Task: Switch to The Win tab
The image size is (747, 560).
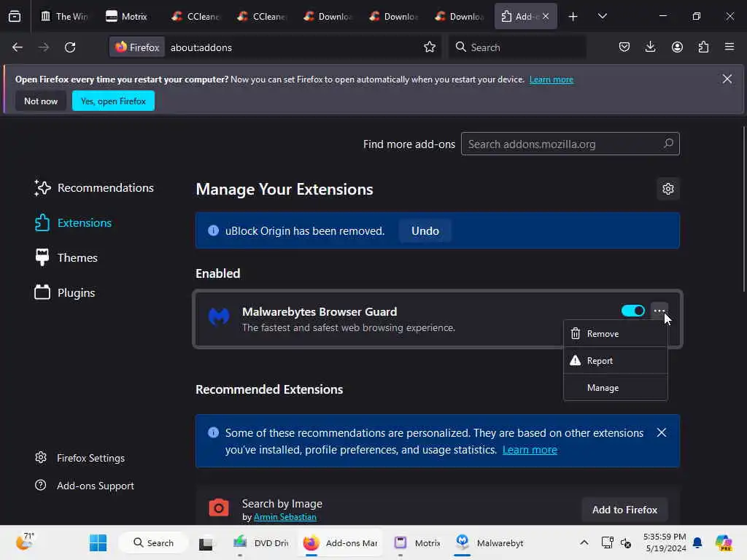Action: (64, 17)
